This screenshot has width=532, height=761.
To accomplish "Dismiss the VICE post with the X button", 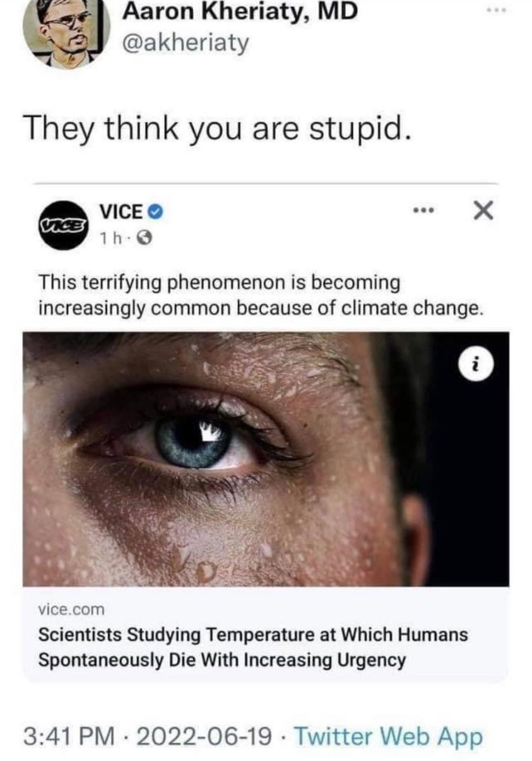I will tap(483, 212).
